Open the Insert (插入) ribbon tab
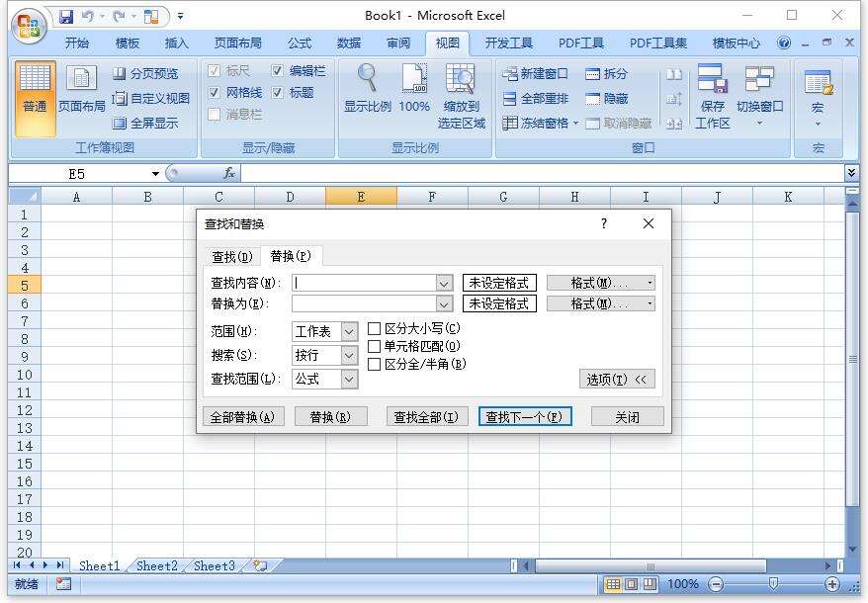This screenshot has width=868, height=603. pyautogui.click(x=177, y=43)
